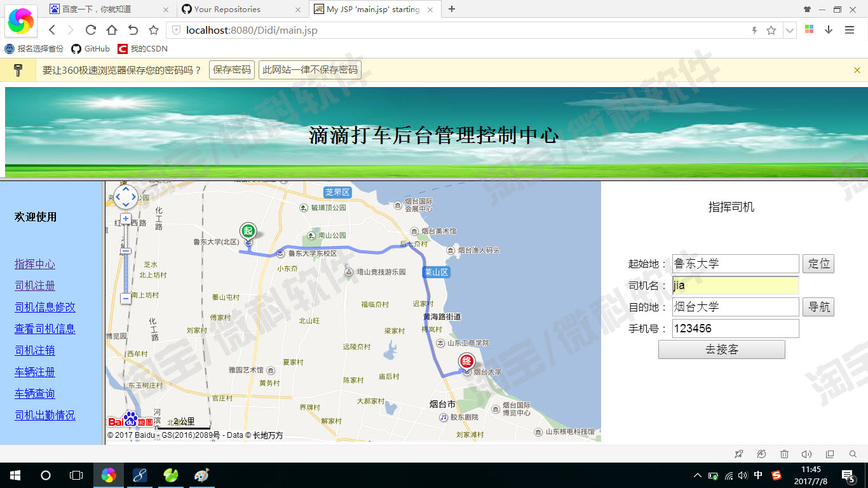Click the browser forward arrow

pyautogui.click(x=71, y=30)
